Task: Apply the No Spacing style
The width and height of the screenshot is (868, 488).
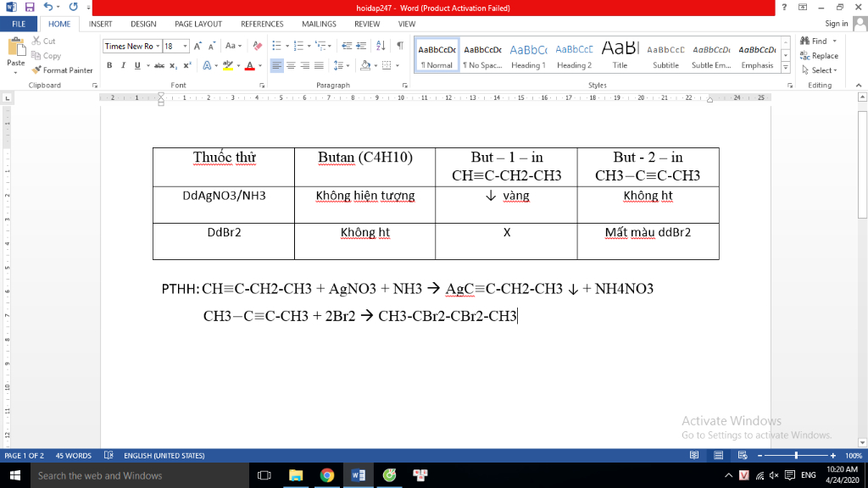Action: pyautogui.click(x=482, y=55)
